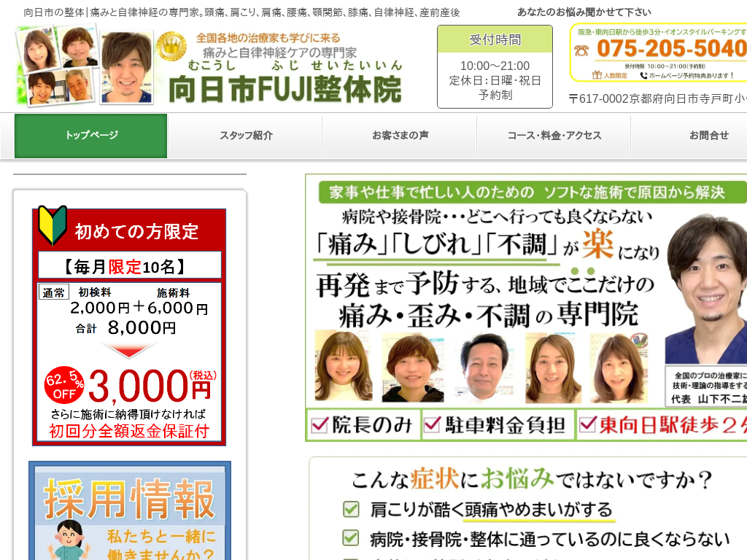Click the 駐車料金負担 checkbox

tap(433, 424)
